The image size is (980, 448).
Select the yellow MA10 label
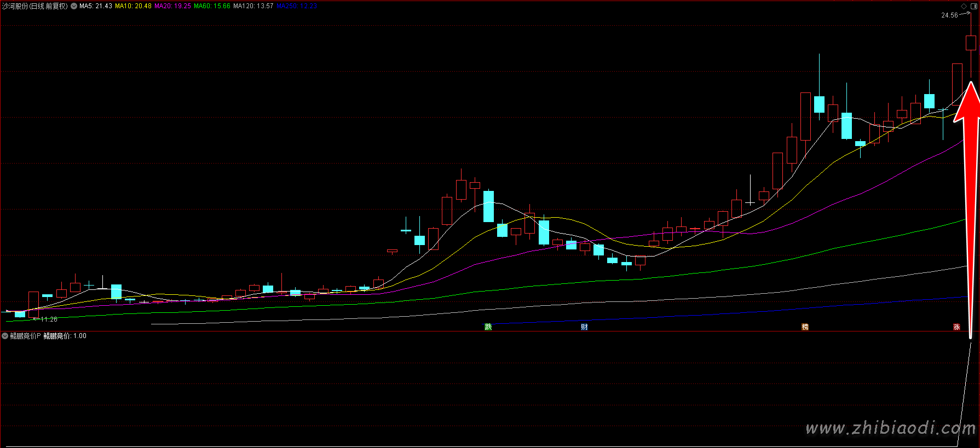pyautogui.click(x=133, y=6)
